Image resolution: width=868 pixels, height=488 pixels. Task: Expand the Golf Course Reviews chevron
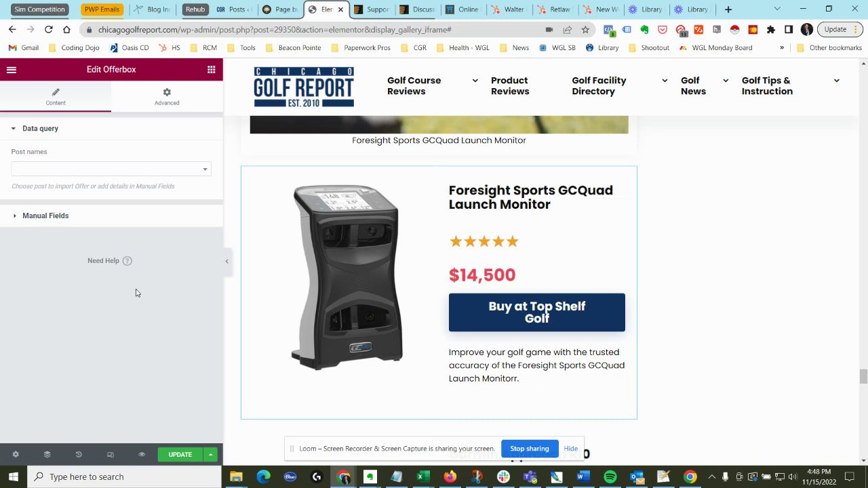click(x=475, y=81)
